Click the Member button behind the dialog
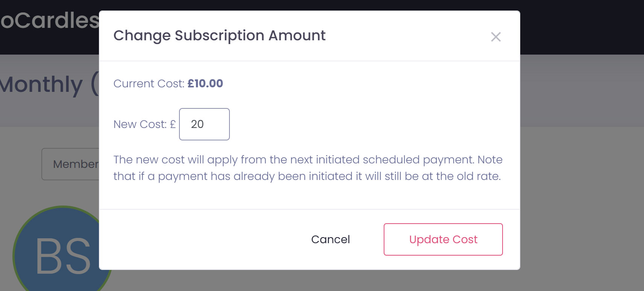This screenshot has width=644, height=291. 71,164
